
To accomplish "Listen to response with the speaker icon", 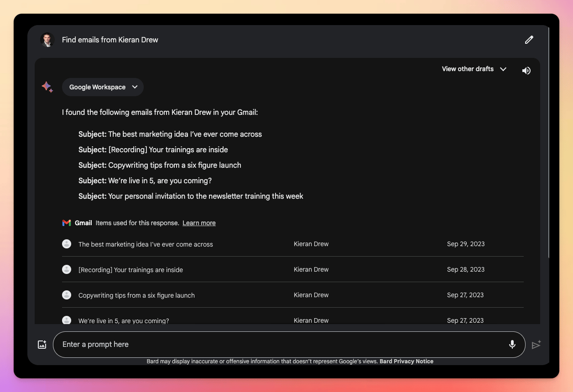I will [x=526, y=71].
